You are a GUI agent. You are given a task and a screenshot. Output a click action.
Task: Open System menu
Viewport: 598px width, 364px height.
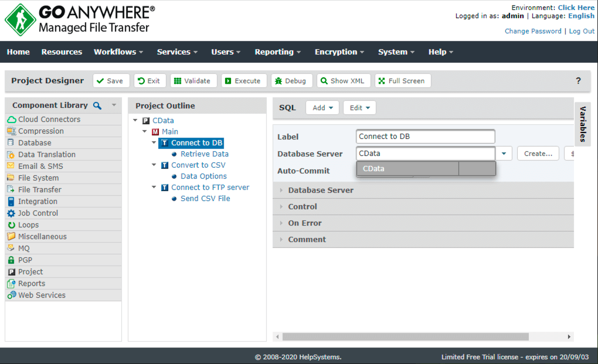(396, 52)
